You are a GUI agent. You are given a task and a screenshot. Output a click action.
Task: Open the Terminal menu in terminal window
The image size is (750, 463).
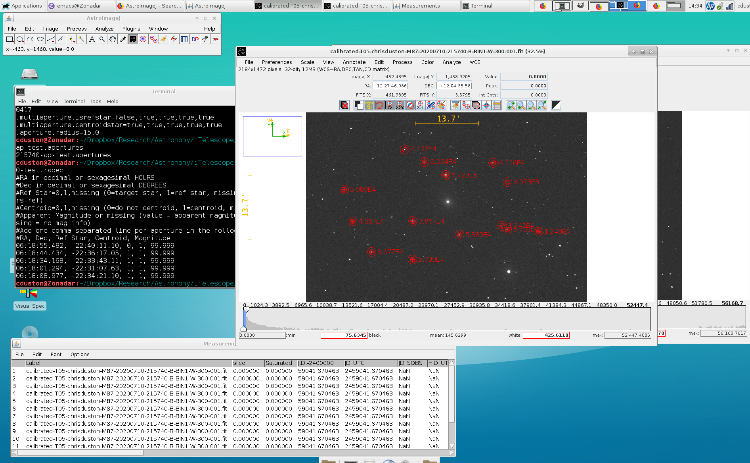pyautogui.click(x=75, y=101)
